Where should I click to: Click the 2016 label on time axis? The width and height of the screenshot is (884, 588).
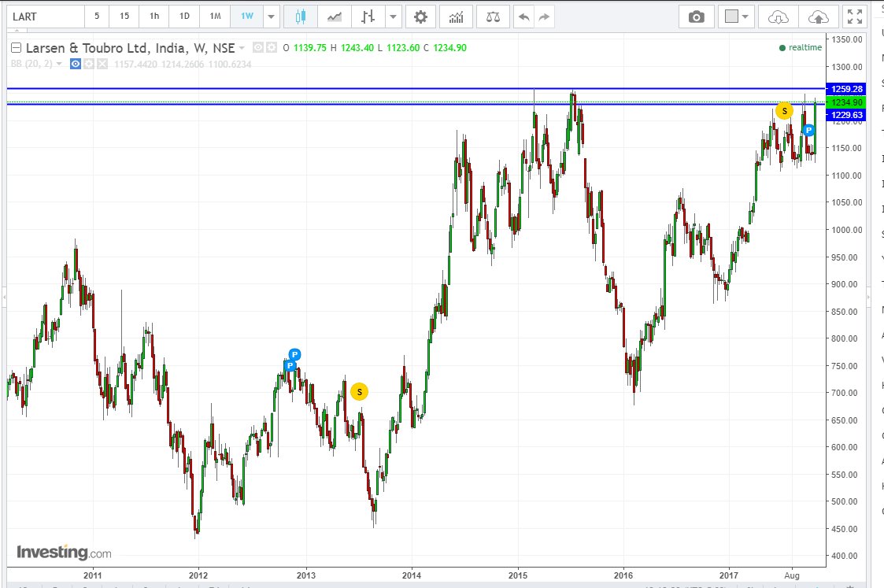(623, 575)
